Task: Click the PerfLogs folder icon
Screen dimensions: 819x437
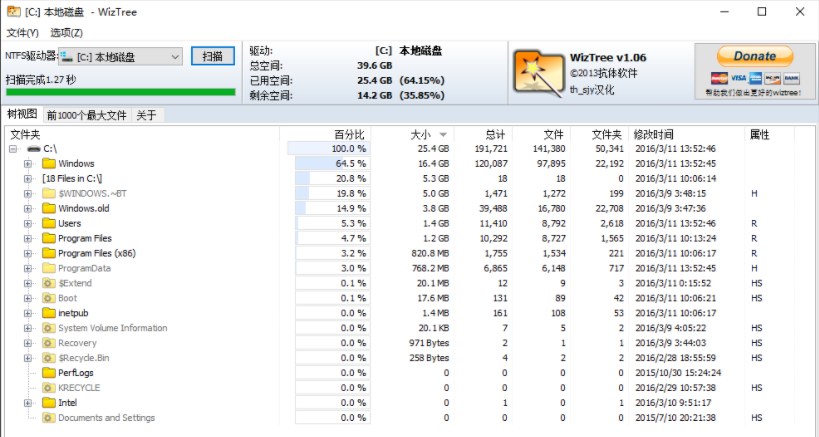Action: [49, 373]
